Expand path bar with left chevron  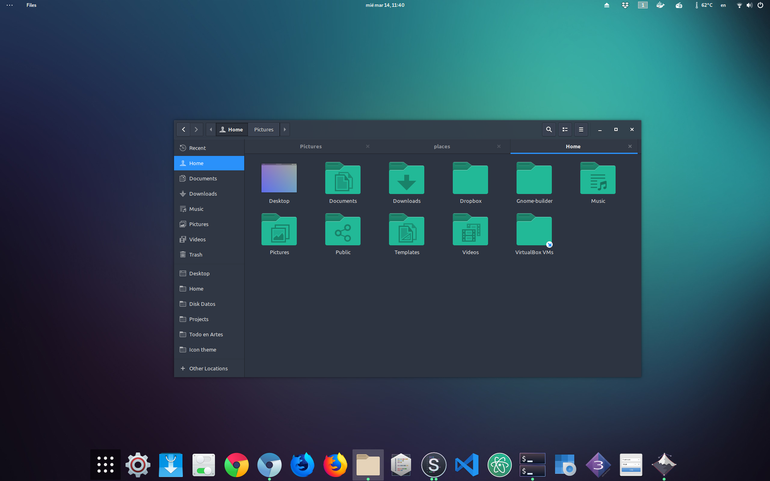point(211,130)
